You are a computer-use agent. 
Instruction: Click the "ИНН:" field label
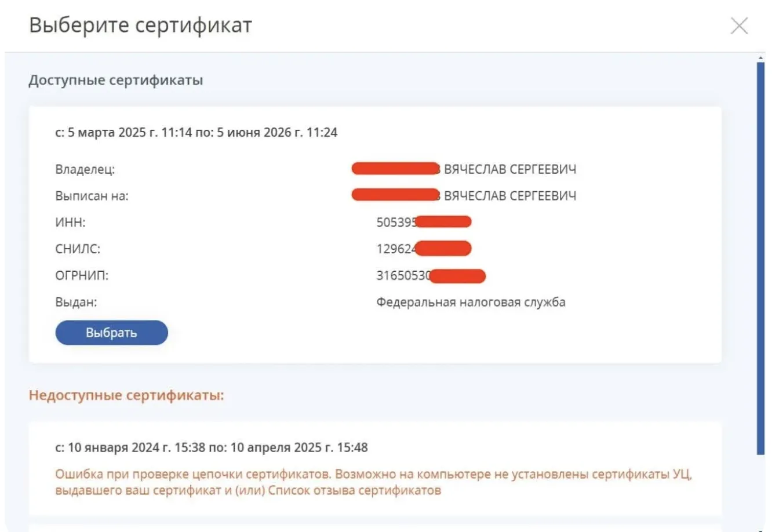[x=70, y=223]
